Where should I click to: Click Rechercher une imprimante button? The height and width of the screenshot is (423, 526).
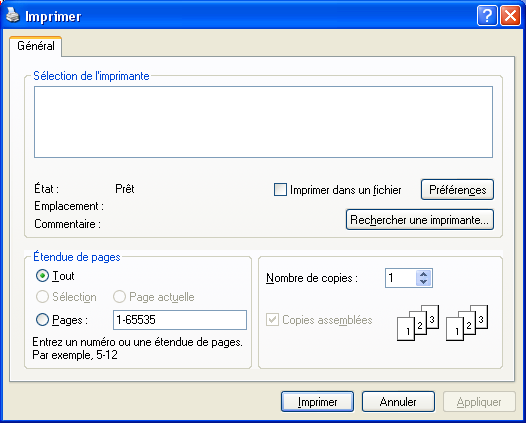tap(420, 220)
